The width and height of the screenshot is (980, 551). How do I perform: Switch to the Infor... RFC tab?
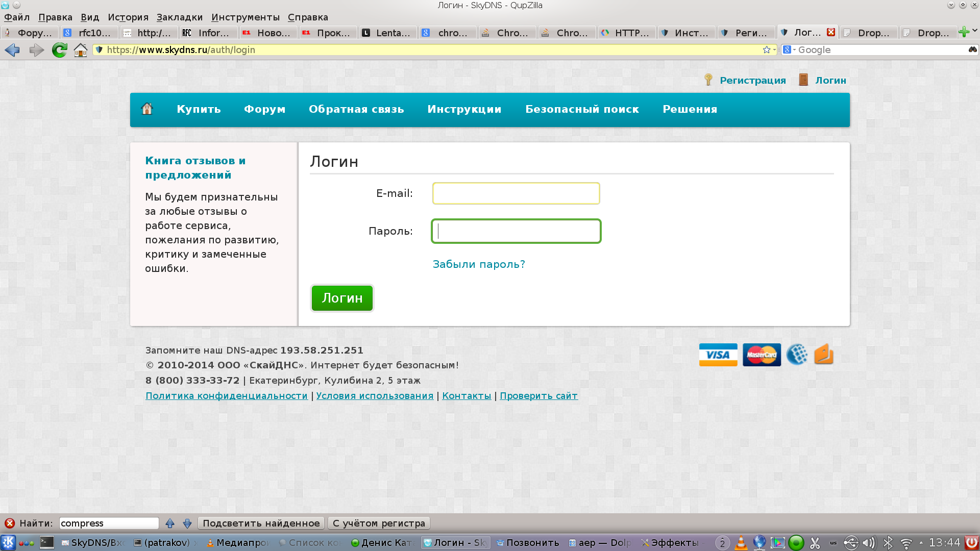pyautogui.click(x=208, y=33)
